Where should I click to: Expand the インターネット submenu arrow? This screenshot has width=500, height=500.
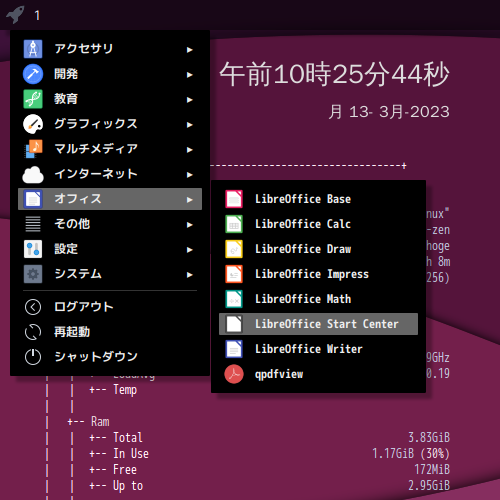pyautogui.click(x=190, y=175)
